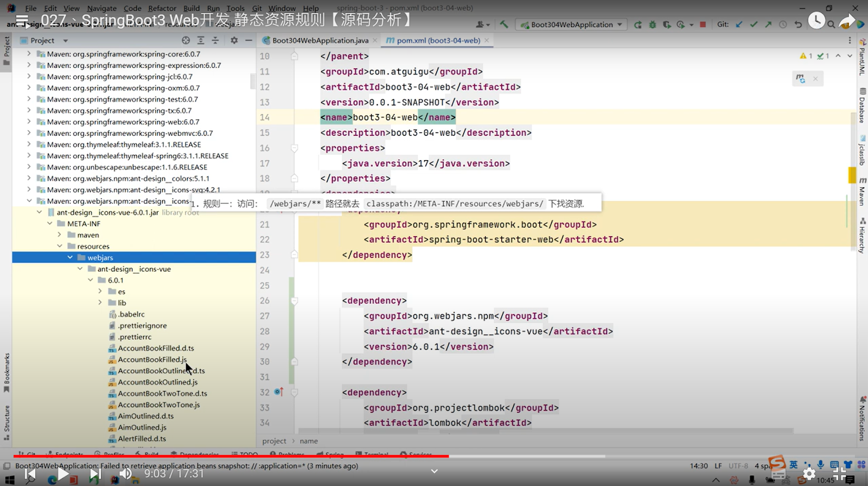Click the warnings indicator in editor

click(x=806, y=56)
